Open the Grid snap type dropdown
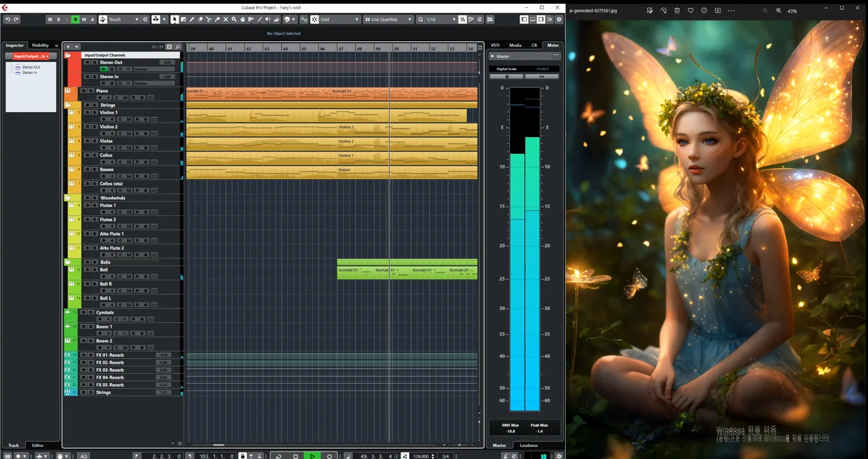The height and width of the screenshot is (459, 868). pyautogui.click(x=340, y=19)
